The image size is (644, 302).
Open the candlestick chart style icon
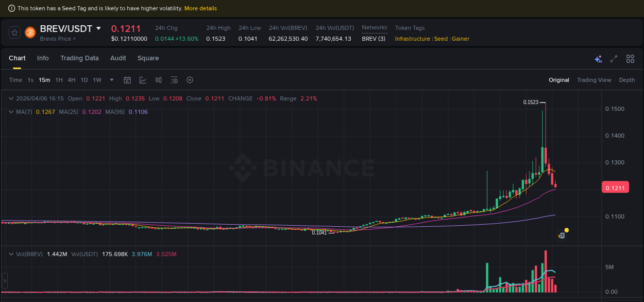[159, 80]
